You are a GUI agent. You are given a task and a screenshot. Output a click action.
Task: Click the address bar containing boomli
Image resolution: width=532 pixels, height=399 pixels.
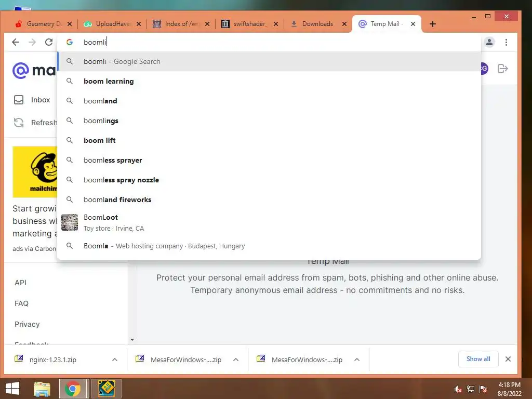pyautogui.click(x=269, y=42)
